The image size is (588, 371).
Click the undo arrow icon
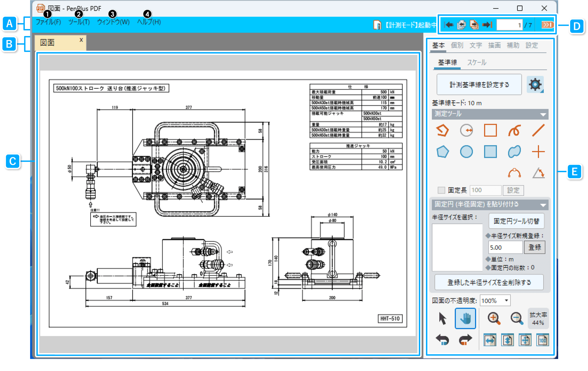443,340
